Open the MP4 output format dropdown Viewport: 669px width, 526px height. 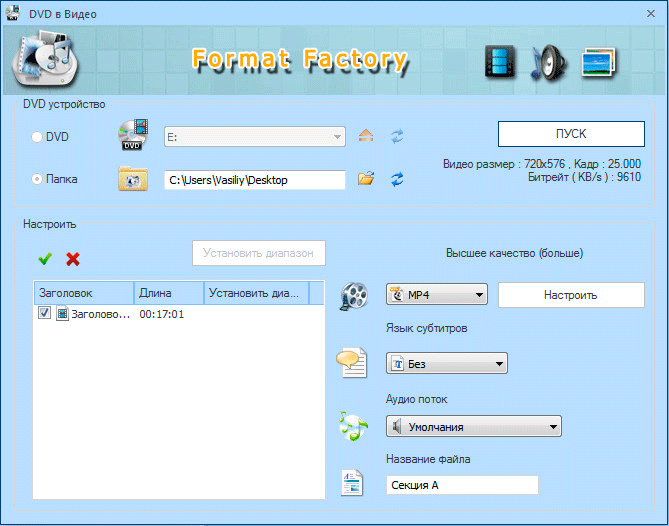point(437,294)
